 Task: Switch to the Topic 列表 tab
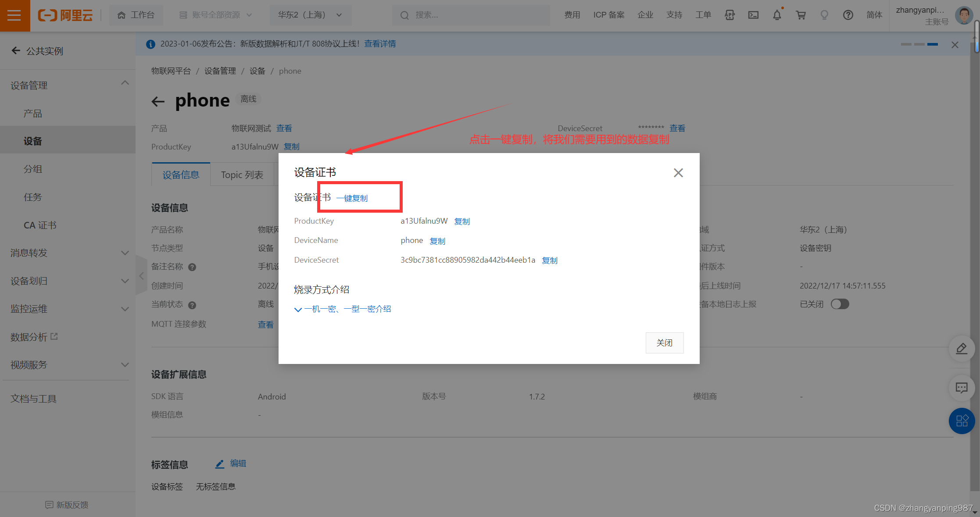242,175
